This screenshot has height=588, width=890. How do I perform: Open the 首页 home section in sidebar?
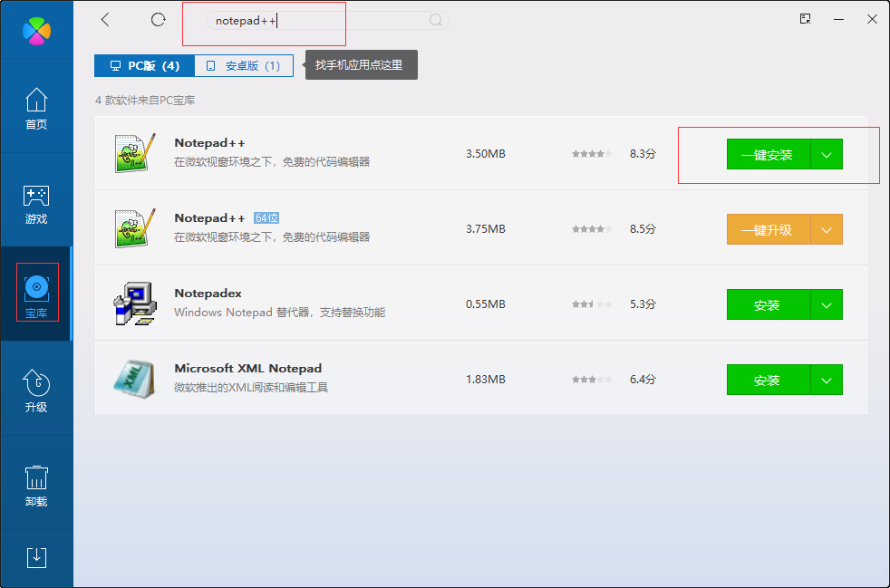[36, 108]
